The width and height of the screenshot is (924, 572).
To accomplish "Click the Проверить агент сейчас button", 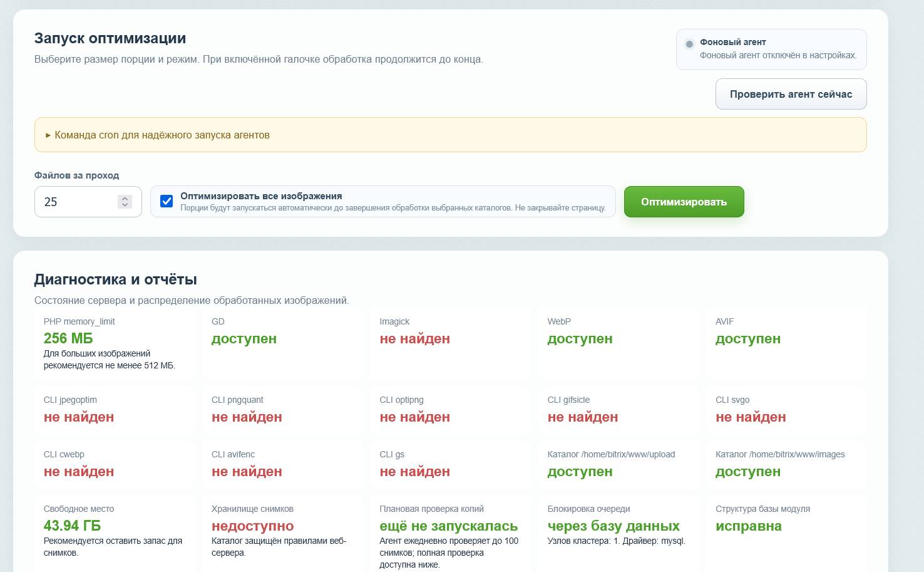I will click(791, 94).
